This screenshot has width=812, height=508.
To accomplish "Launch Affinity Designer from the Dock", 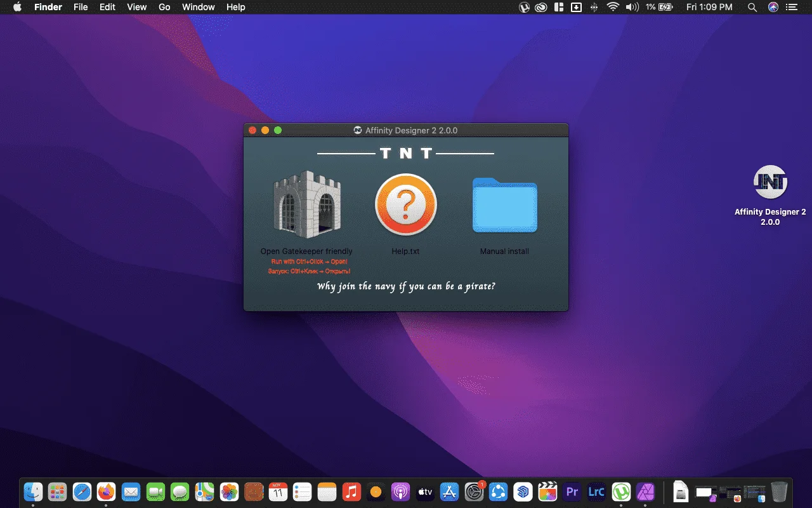I will [x=645, y=491].
